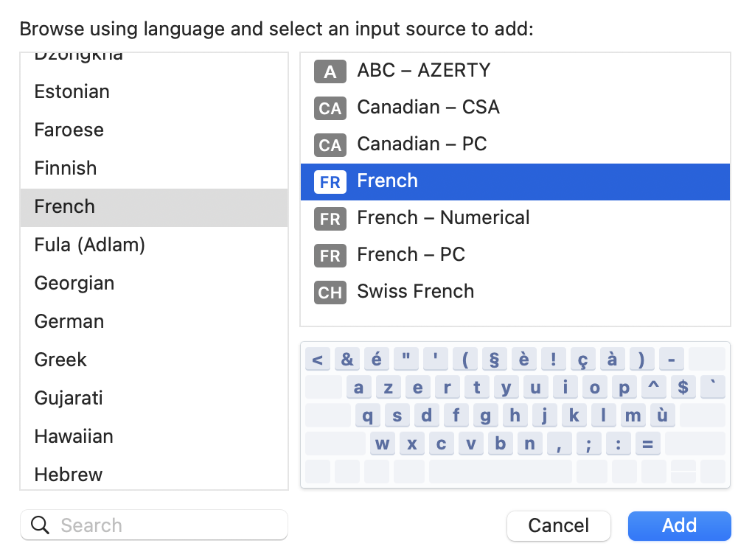Click the magnifier icon in the search field
This screenshot has height=560, width=752.
click(40, 525)
